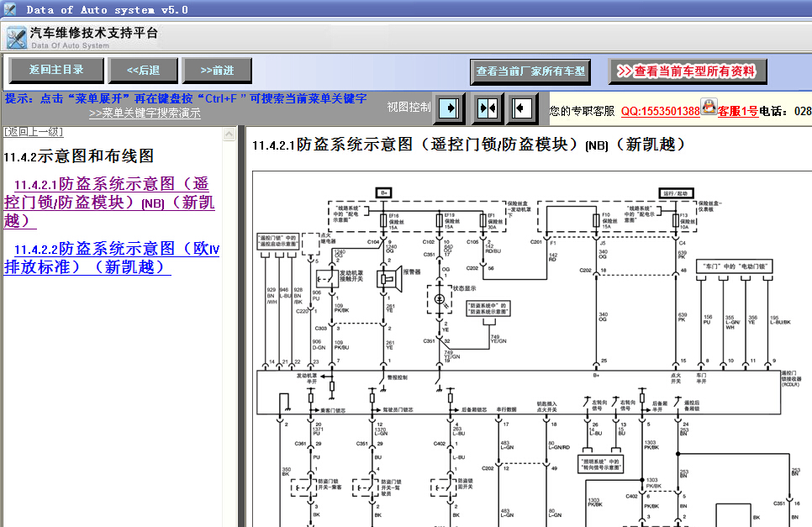Open 查看当前厂家所有车型
This screenshot has width=812, height=527.
click(530, 71)
